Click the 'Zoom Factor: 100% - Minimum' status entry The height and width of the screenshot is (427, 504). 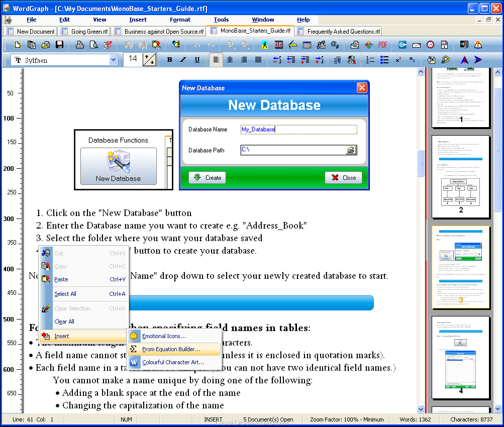pyautogui.click(x=347, y=419)
